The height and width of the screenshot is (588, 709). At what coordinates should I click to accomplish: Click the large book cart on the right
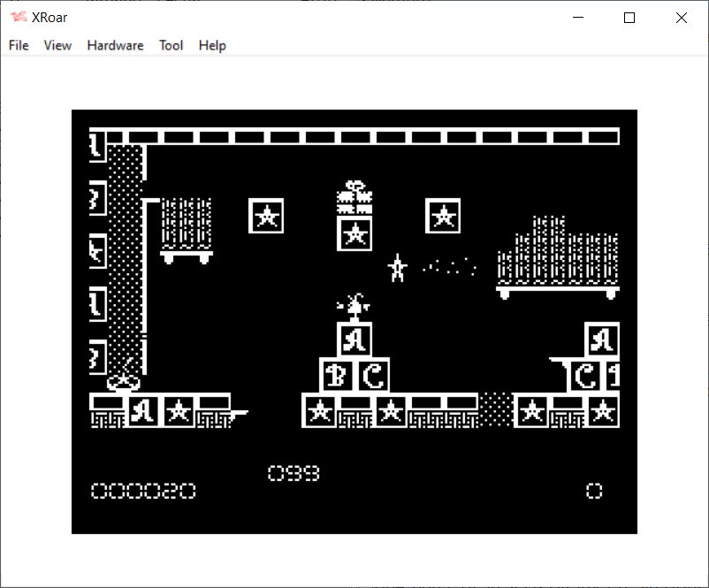(x=557, y=256)
